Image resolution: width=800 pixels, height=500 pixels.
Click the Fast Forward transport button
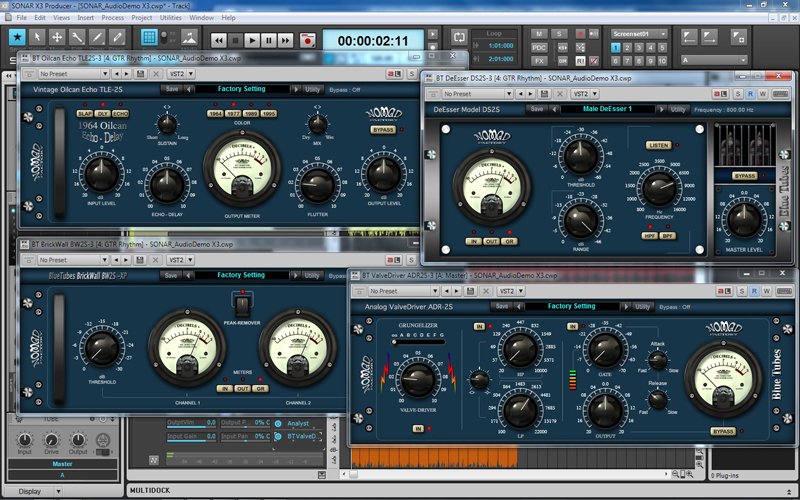(285, 40)
